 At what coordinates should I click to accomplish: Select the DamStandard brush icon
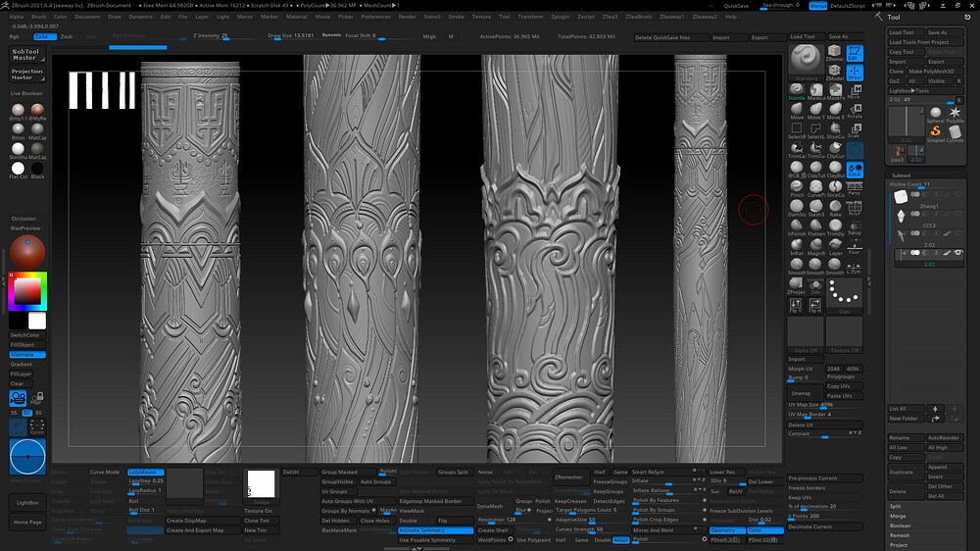[796, 208]
